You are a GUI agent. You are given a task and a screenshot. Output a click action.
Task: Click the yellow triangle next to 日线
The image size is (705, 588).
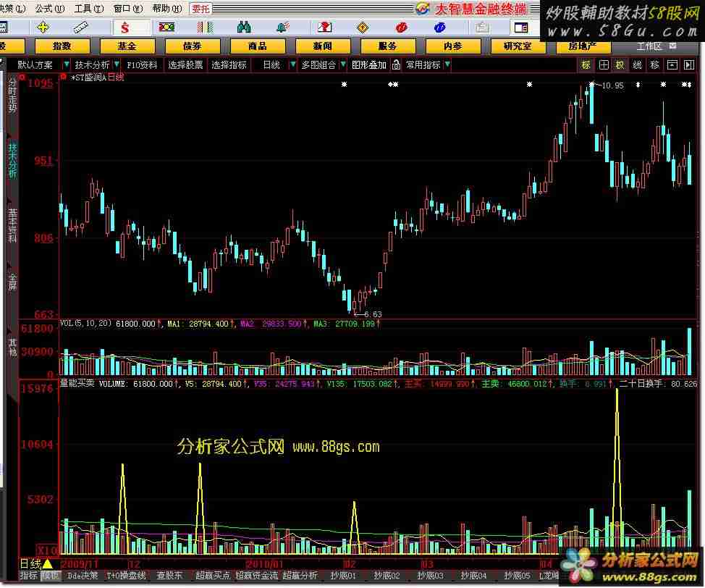click(47, 563)
